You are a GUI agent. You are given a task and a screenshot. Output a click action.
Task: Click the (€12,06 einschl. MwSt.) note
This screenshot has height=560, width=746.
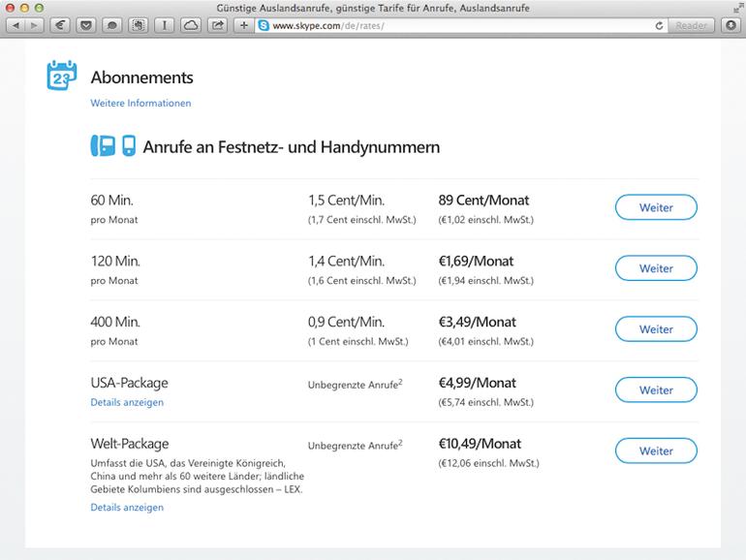coord(488,463)
